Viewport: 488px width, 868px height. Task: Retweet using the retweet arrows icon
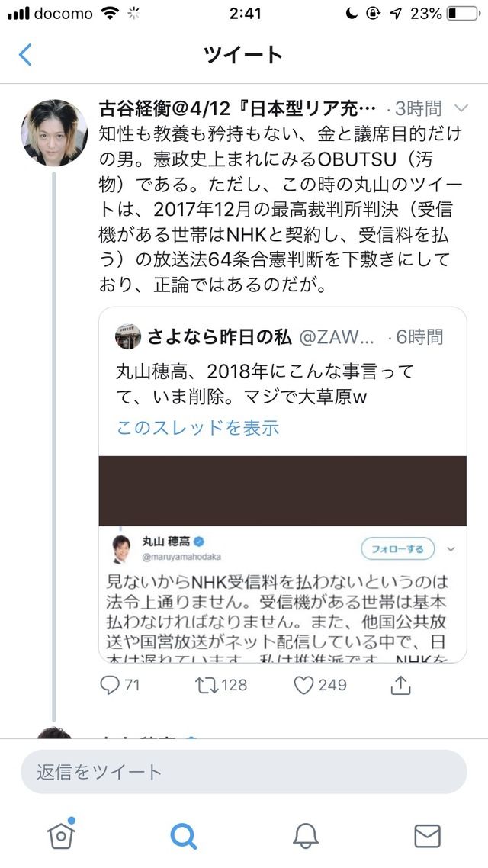[207, 685]
